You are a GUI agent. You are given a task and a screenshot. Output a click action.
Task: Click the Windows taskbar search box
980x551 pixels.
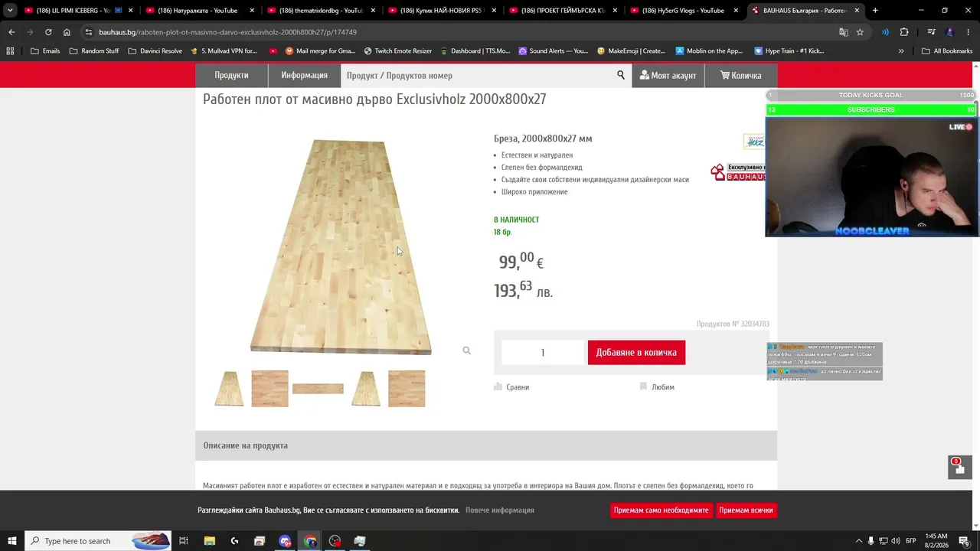97,541
